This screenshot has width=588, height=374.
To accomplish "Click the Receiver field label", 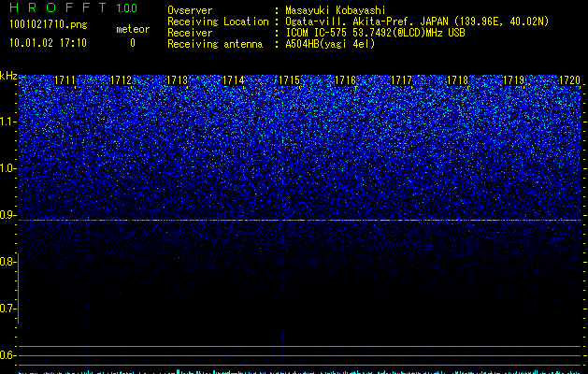I will [x=190, y=33].
